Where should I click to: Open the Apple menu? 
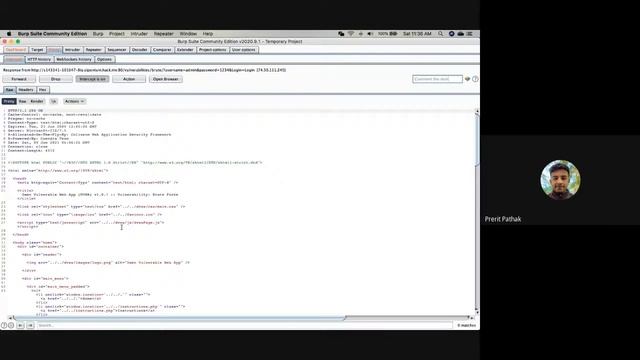click(x=9, y=34)
